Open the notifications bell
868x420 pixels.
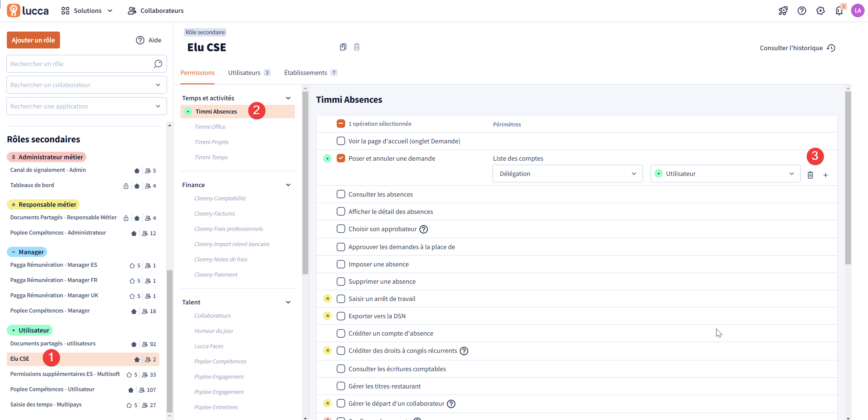pyautogui.click(x=839, y=11)
